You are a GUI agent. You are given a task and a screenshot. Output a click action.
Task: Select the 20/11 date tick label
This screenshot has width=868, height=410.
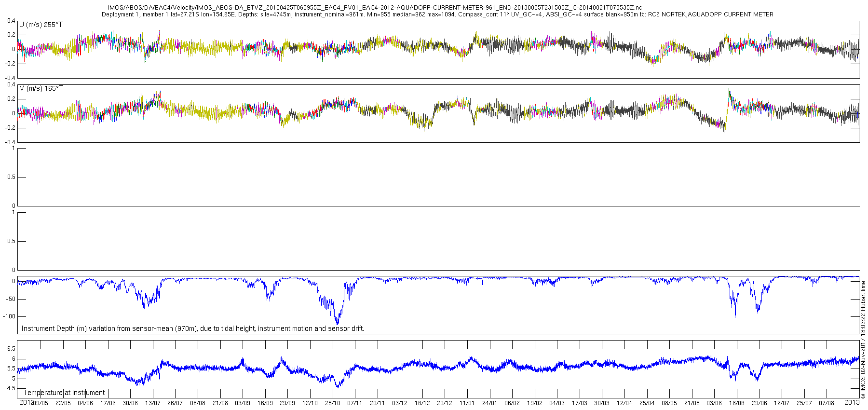click(x=378, y=403)
